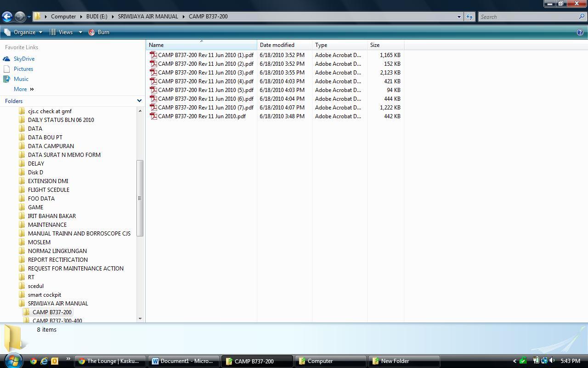588x368 pixels.
Task: Sort by Type column header
Action: coord(339,45)
